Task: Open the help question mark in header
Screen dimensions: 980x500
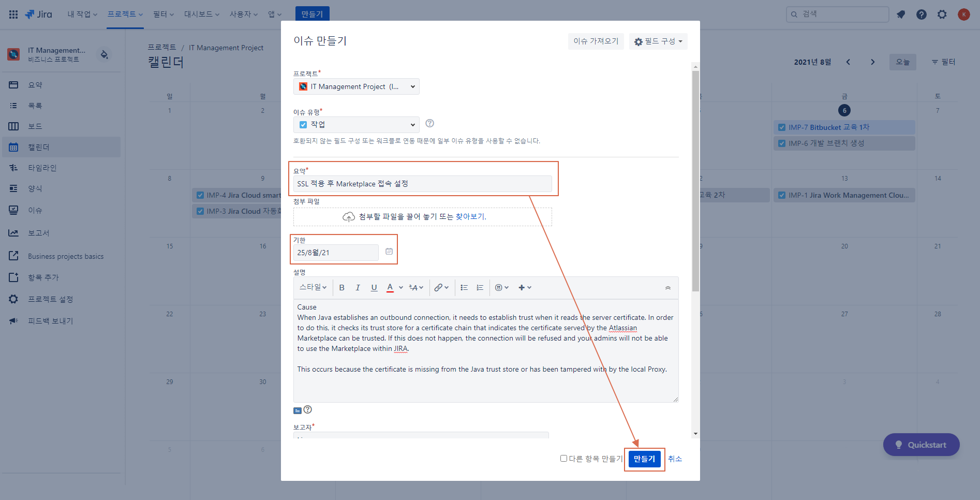Action: pyautogui.click(x=922, y=14)
